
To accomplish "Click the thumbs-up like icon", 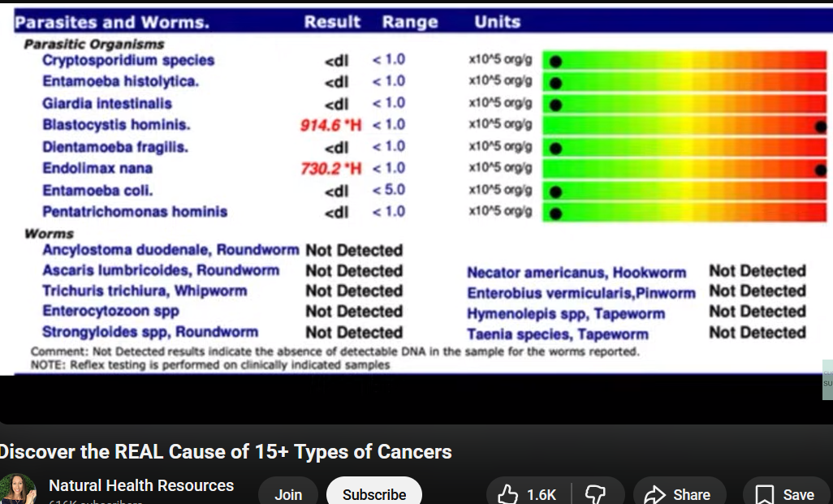I will tap(508, 494).
